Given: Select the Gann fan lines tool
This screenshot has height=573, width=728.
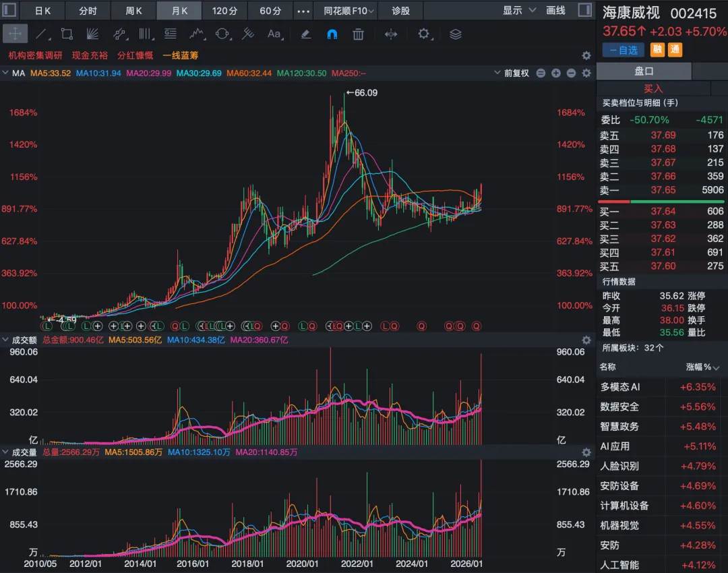Looking at the screenshot, I should coord(92,34).
